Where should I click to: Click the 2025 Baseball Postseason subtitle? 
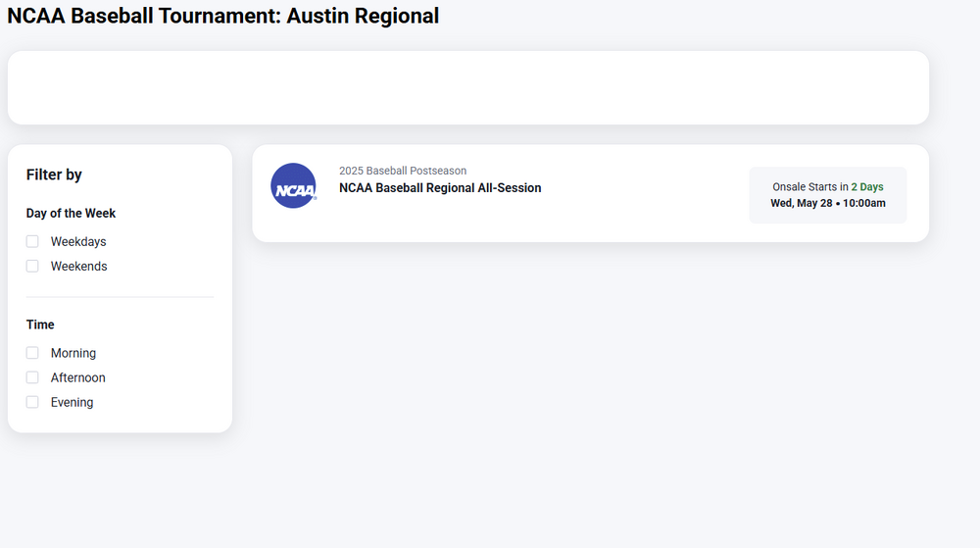tap(403, 171)
